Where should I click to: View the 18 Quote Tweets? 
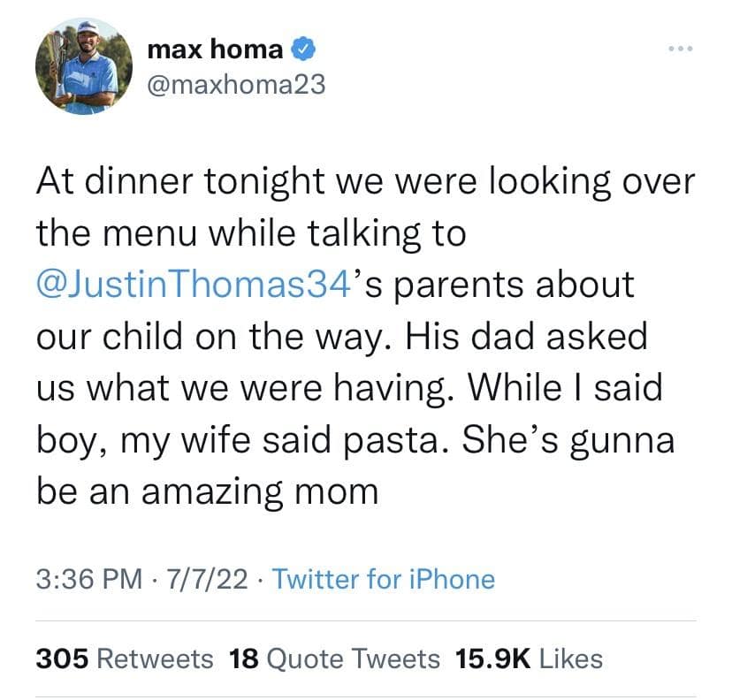coord(333,658)
